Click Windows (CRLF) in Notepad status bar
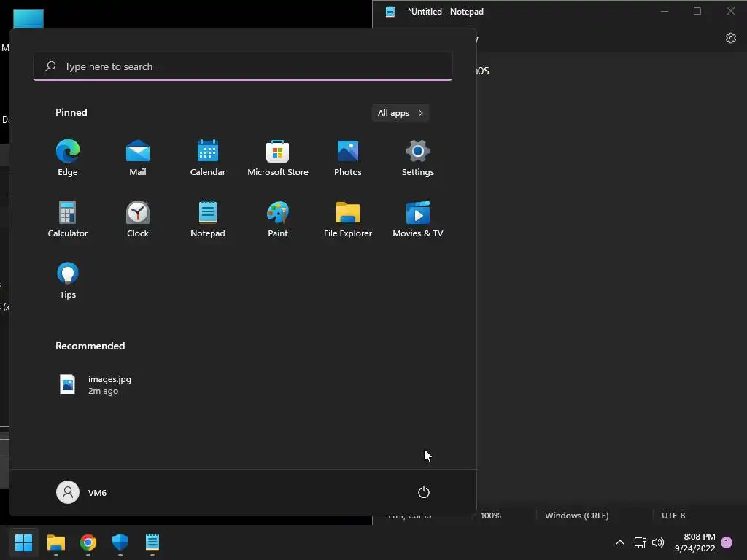 pos(576,516)
